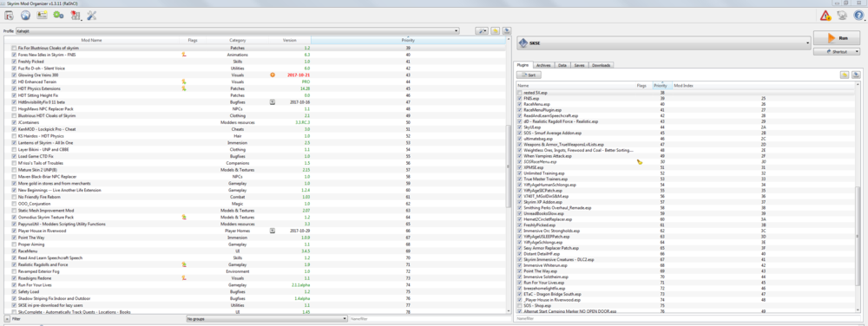868x326 pixels.
Task: Switch to the Plugins tab
Action: pos(523,65)
